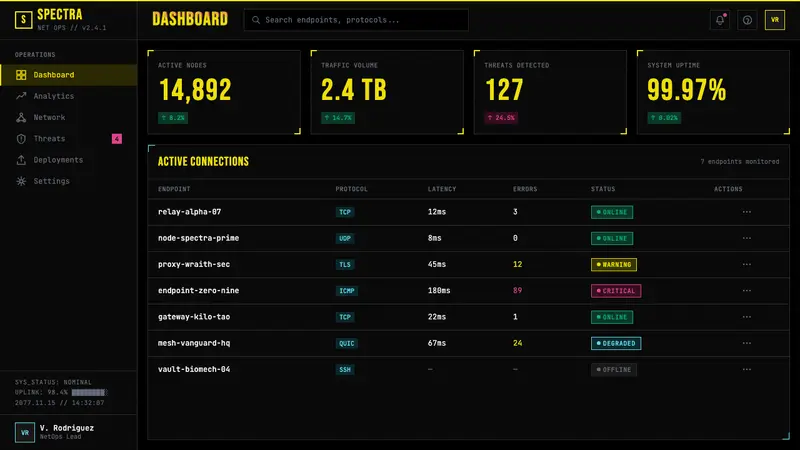Viewport: 800px width, 450px height.
Task: Open actions menu for mesh-vanguard-hq
Action: (x=747, y=343)
